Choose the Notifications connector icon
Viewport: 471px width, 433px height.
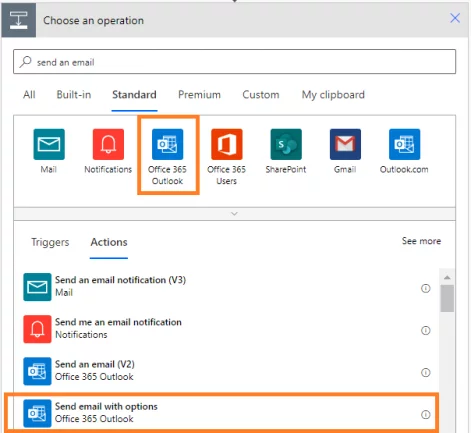coord(108,144)
